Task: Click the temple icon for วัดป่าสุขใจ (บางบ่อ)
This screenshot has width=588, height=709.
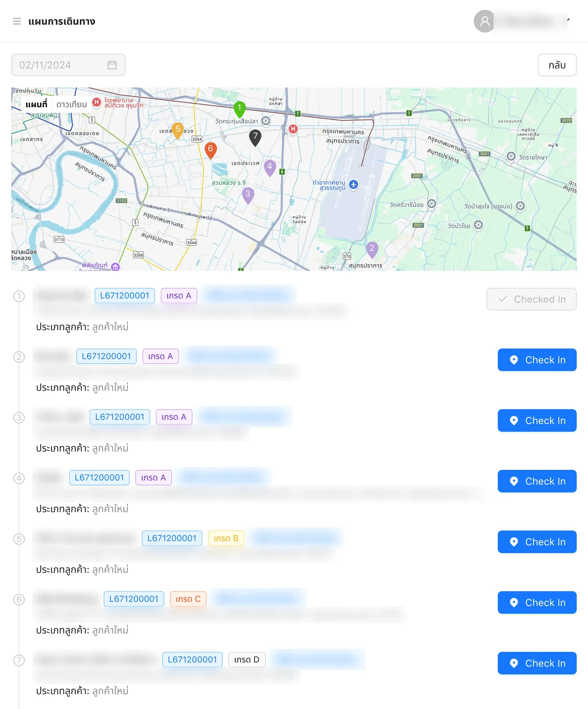Action: tap(521, 206)
